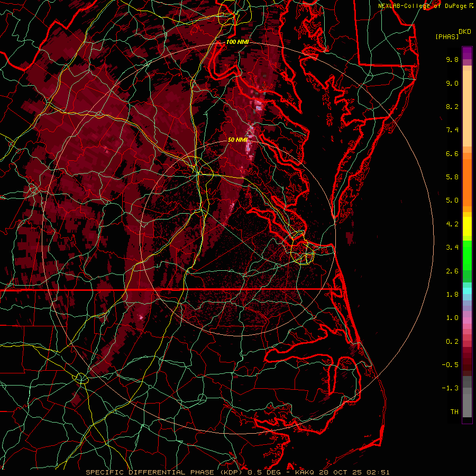
Task: Select the 9.8 value on the color scale
Action: 452,59
